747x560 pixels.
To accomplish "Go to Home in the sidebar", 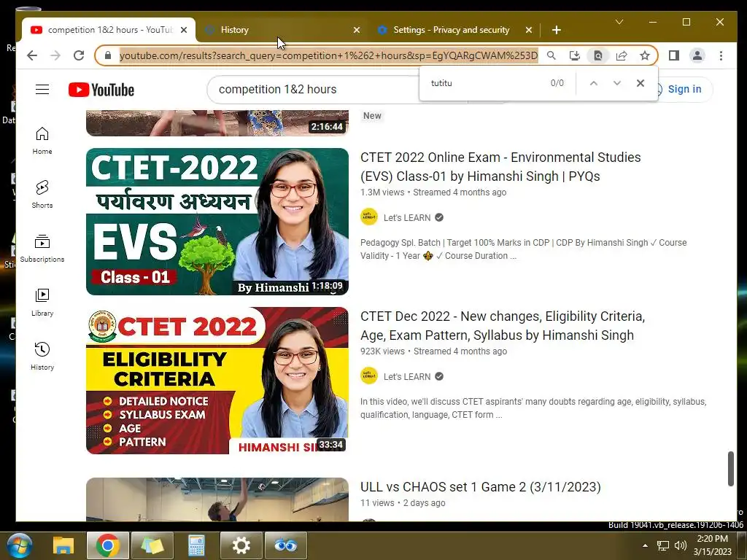I will 42,141.
